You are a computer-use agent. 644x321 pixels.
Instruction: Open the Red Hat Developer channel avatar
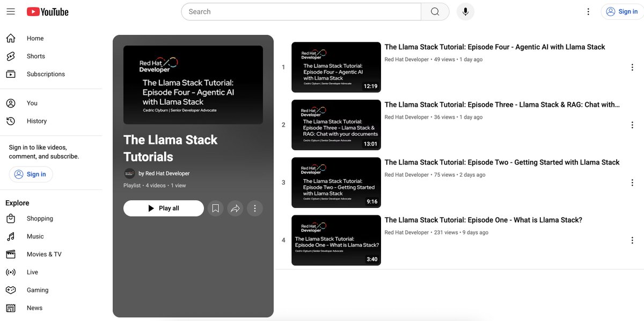129,173
